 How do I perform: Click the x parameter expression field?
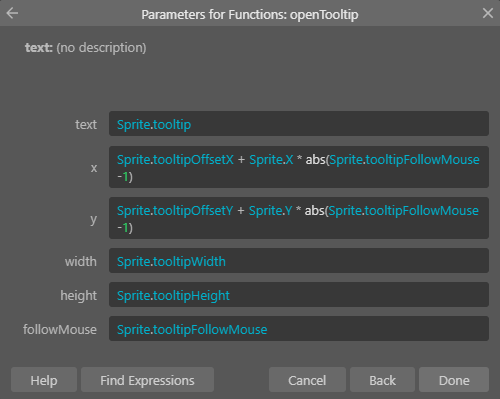299,167
